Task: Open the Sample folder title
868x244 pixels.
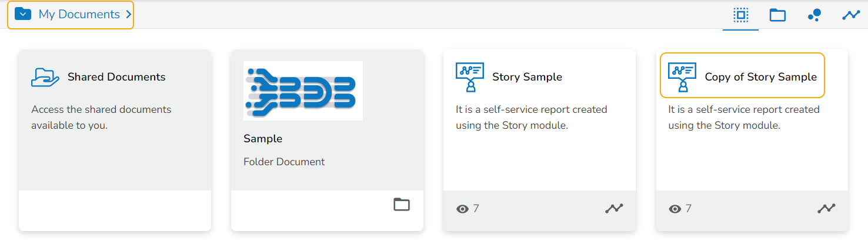Action: coord(263,139)
